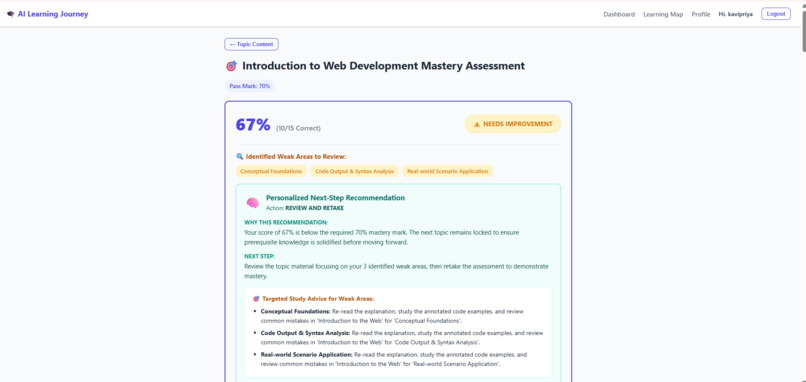Select the Code Output & Syntax Analysis tag

[x=354, y=171]
